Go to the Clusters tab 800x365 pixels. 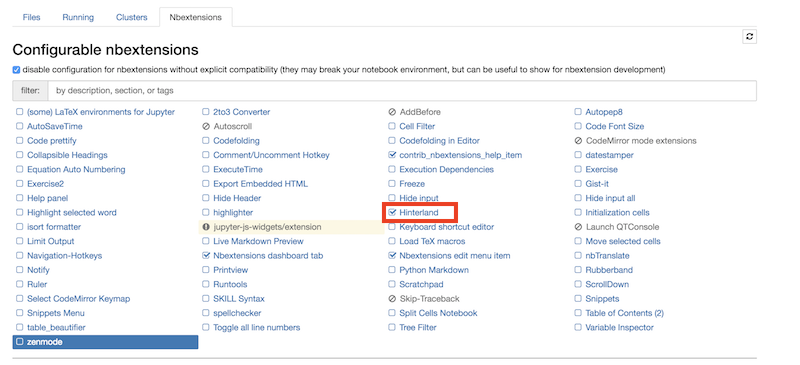132,17
